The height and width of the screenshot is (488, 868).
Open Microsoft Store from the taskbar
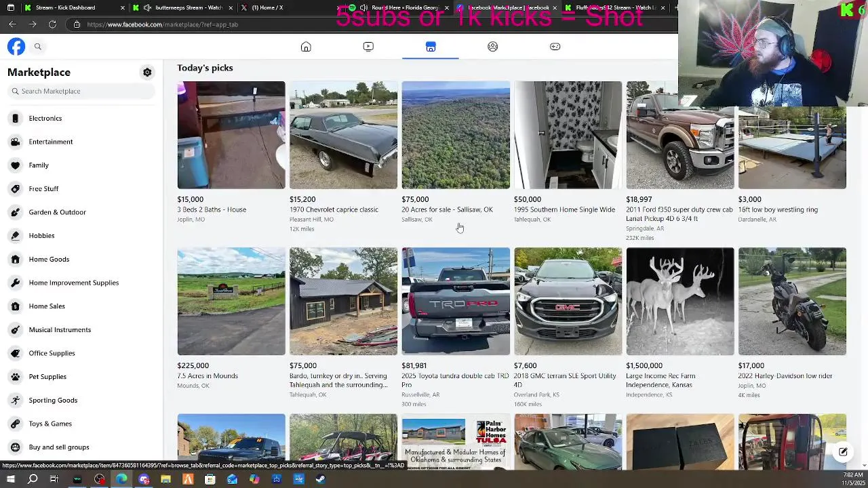tap(210, 479)
